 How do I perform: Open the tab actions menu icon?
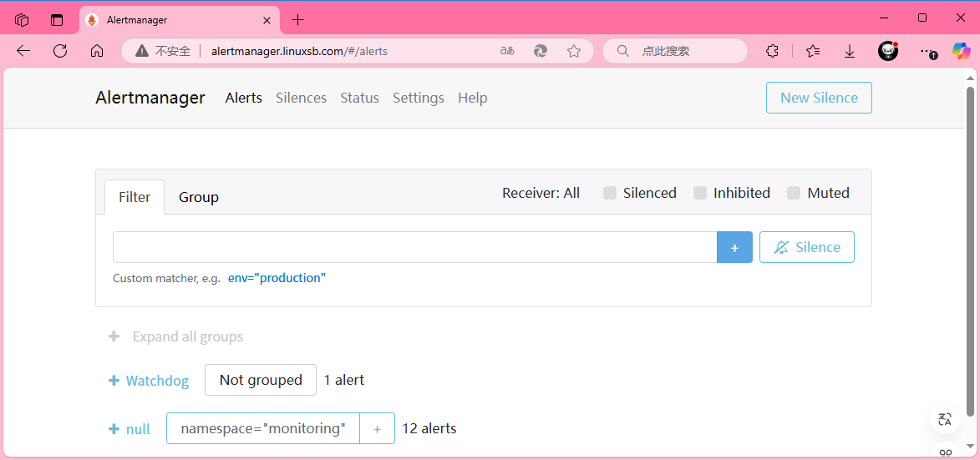coord(57,20)
